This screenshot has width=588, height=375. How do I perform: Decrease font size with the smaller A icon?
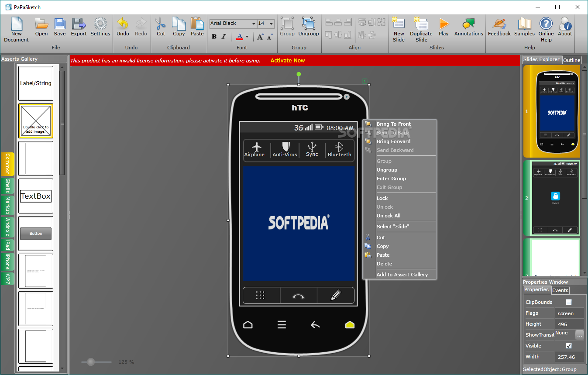point(270,37)
